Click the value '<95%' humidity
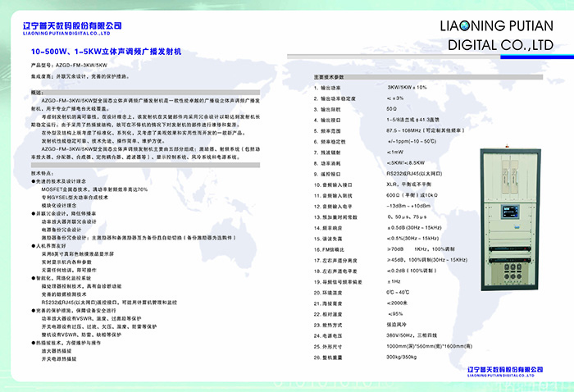This screenshot has height=392, width=574. [x=395, y=314]
